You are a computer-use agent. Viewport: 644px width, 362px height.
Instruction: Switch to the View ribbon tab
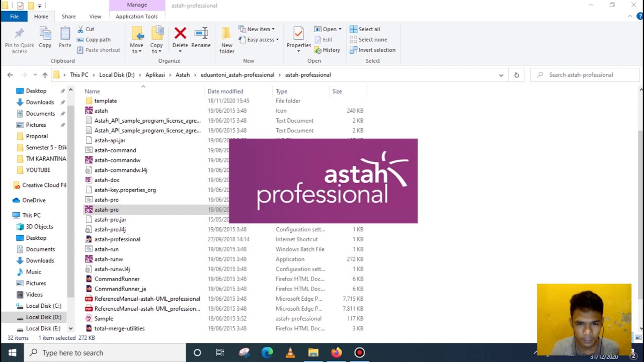click(x=95, y=17)
